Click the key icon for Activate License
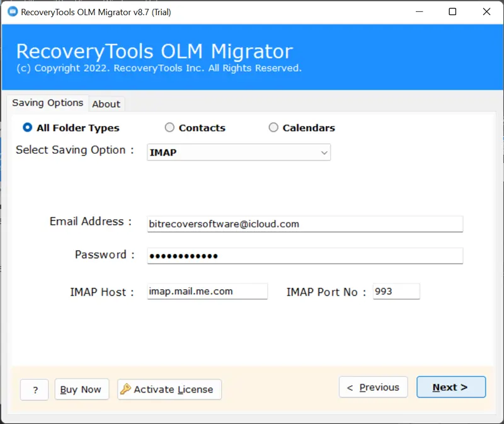The image size is (504, 424). 125,389
